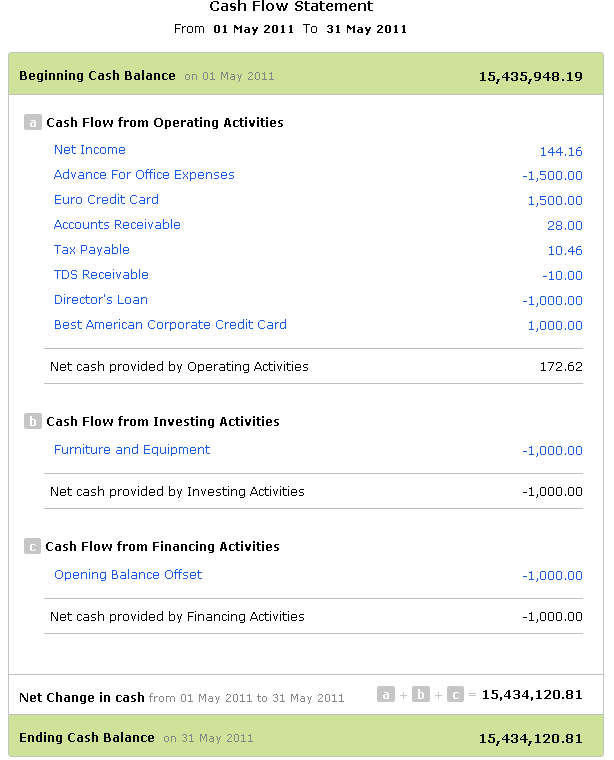Open the Opening Balance Offset link
This screenshot has width=614, height=760.
click(128, 575)
